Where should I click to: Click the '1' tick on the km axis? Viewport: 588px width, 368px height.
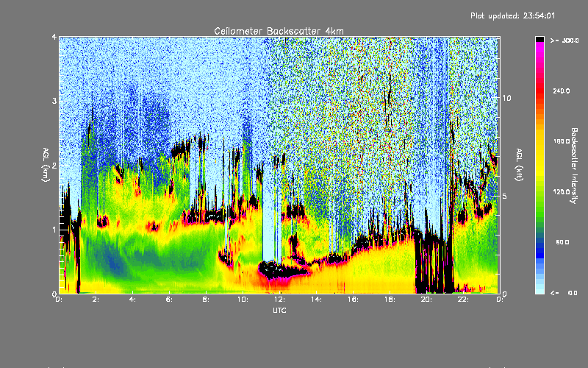tap(54, 230)
